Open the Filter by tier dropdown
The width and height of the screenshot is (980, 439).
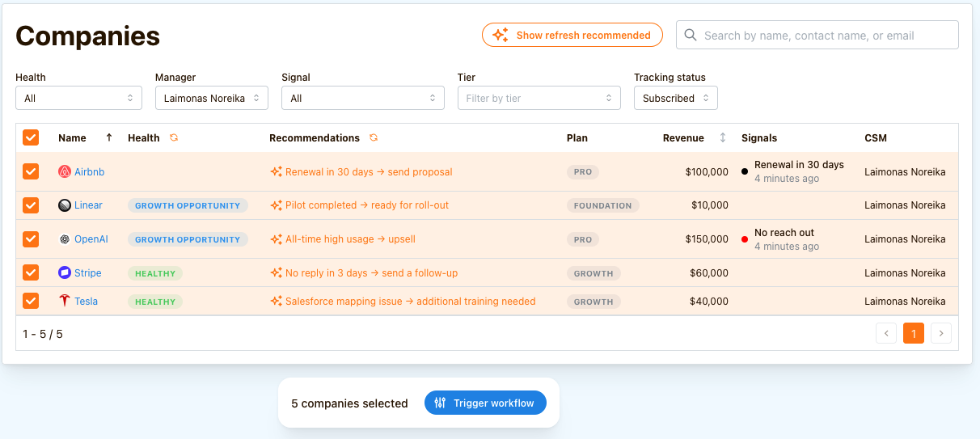(539, 99)
